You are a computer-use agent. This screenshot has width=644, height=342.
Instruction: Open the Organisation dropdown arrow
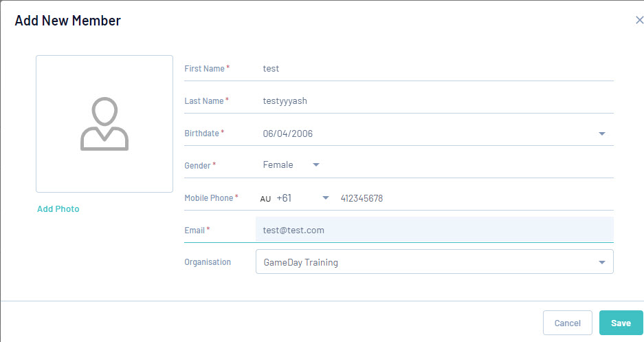coord(601,262)
